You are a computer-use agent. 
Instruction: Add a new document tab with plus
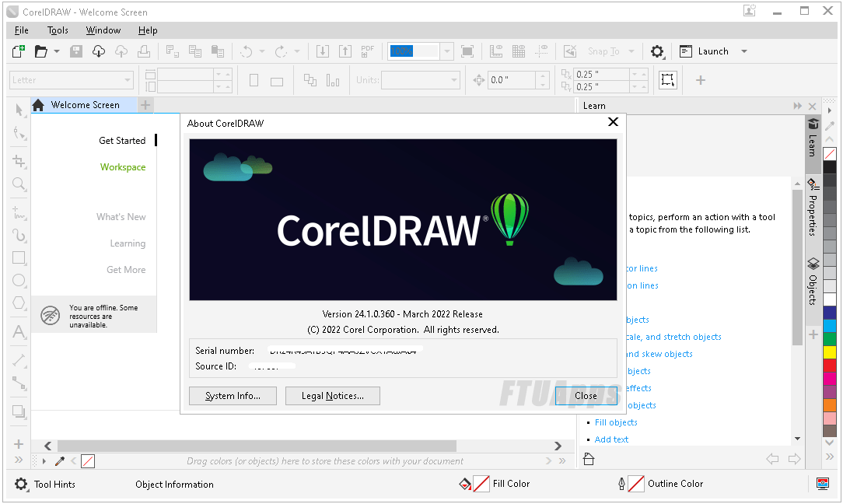(x=145, y=105)
